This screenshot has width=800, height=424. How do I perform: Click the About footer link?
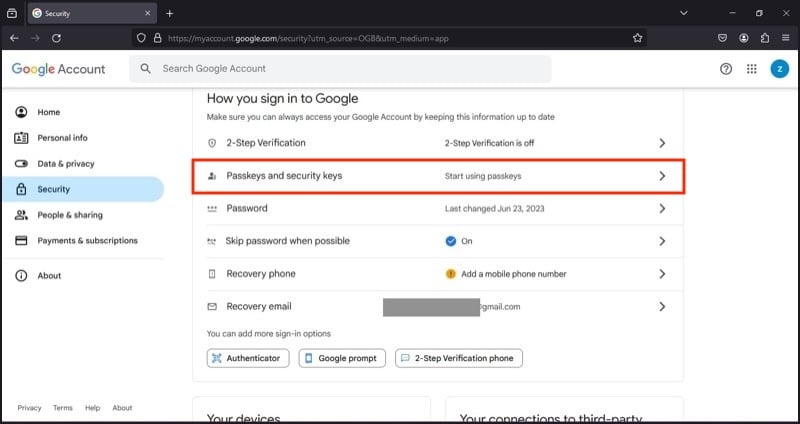[122, 408]
